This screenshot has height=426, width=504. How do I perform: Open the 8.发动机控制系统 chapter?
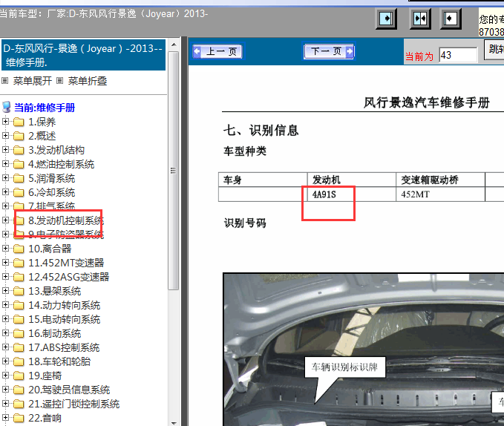click(x=66, y=220)
